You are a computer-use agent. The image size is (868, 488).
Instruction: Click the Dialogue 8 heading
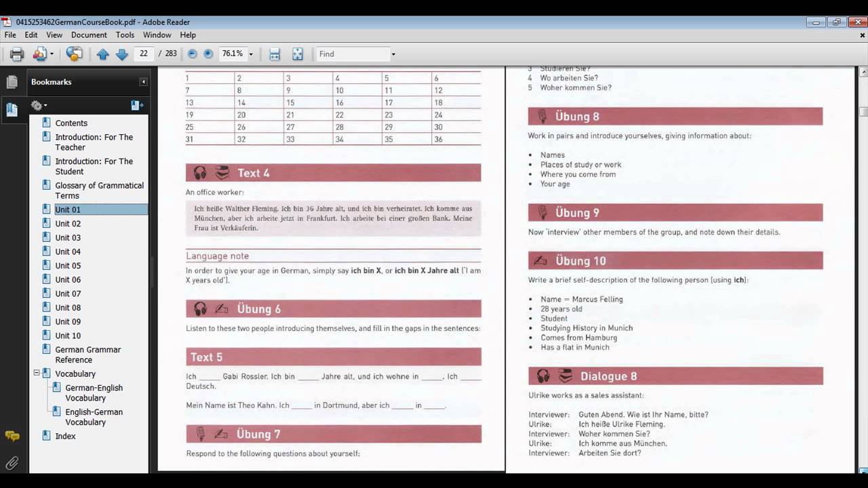tap(608, 376)
